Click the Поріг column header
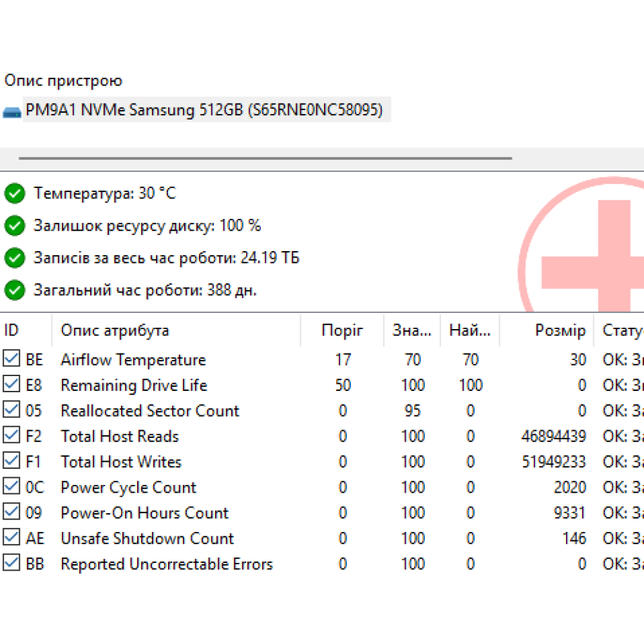The image size is (644, 644). [342, 331]
